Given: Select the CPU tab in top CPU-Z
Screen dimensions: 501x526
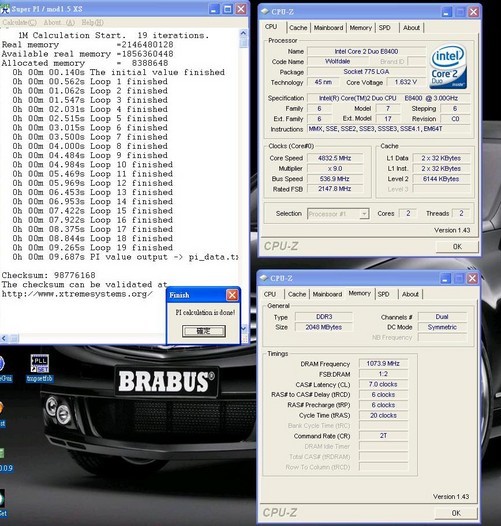Looking at the screenshot, I should coord(271,27).
